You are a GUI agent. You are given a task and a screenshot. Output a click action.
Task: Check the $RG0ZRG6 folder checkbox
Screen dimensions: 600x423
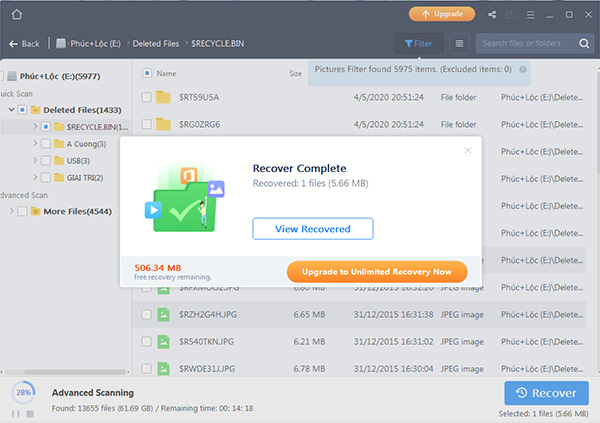(x=146, y=124)
